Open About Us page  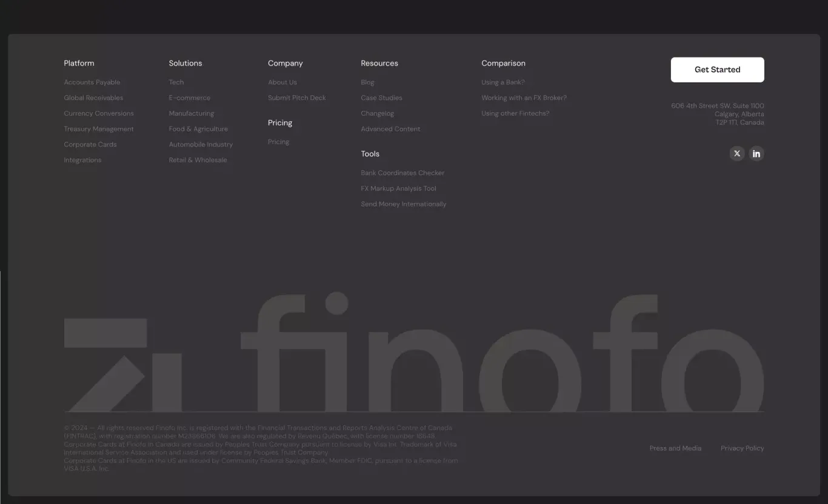pyautogui.click(x=282, y=82)
